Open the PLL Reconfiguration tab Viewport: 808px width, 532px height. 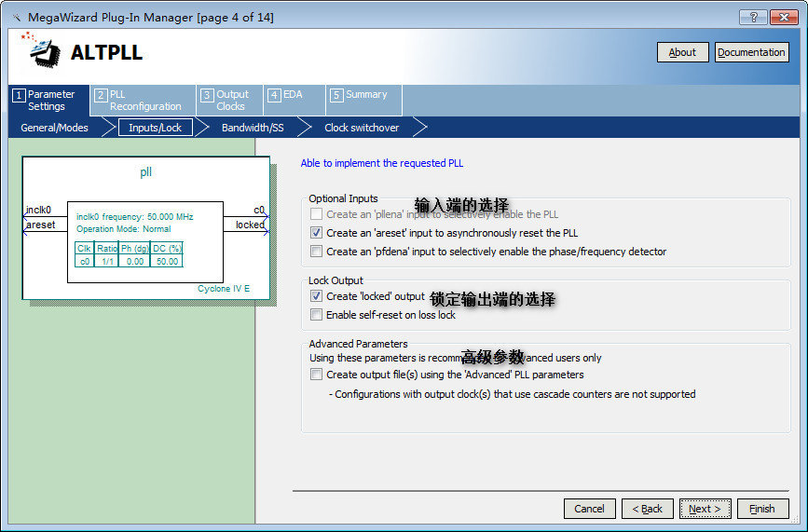coord(144,101)
